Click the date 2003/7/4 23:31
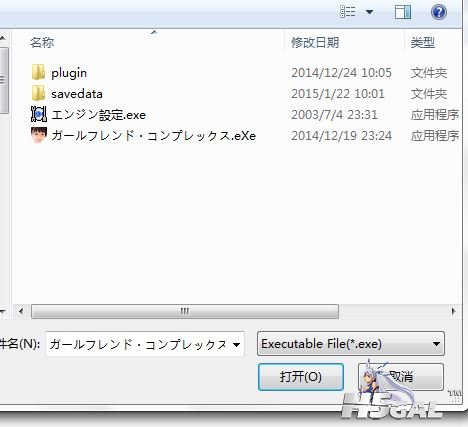 (334, 115)
